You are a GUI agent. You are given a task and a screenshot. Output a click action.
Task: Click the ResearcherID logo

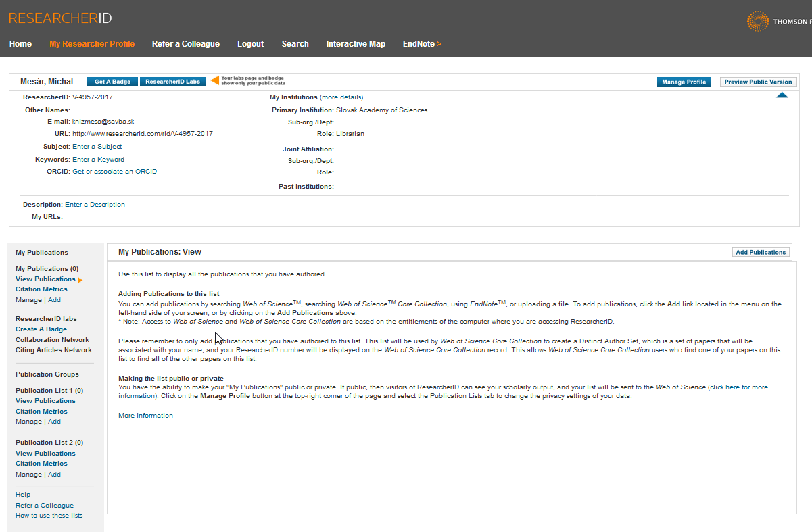pos(60,18)
